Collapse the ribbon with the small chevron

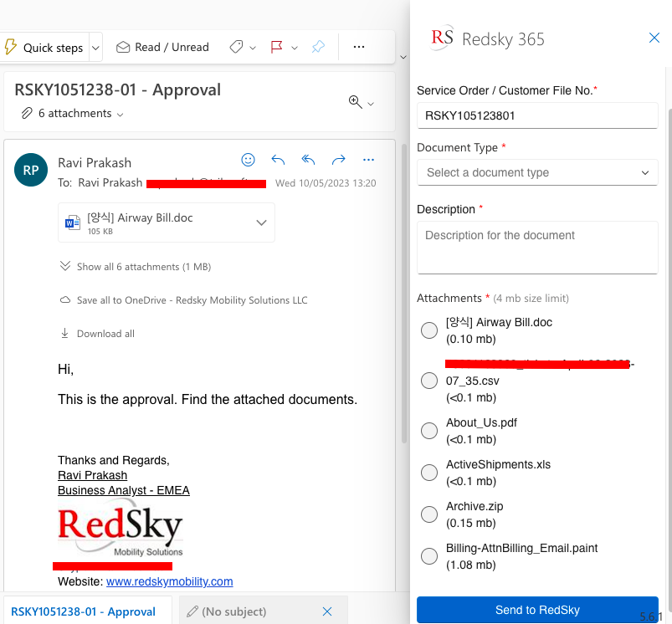[403, 57]
